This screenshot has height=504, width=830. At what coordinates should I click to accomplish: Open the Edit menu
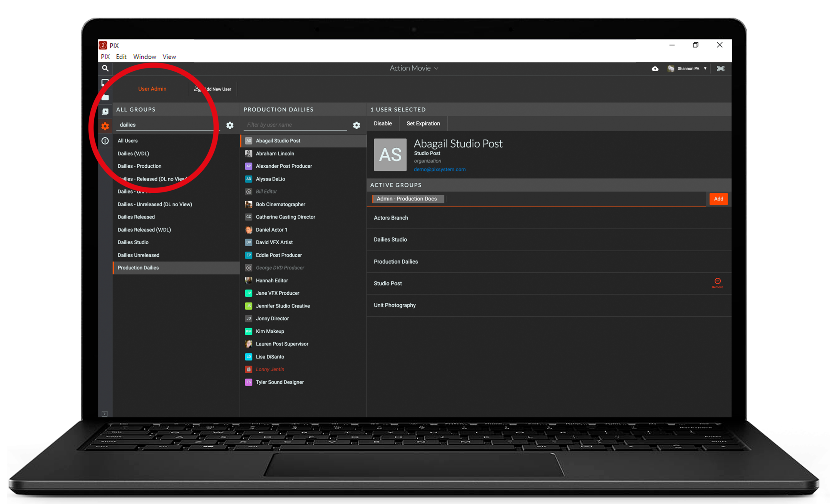click(x=121, y=57)
